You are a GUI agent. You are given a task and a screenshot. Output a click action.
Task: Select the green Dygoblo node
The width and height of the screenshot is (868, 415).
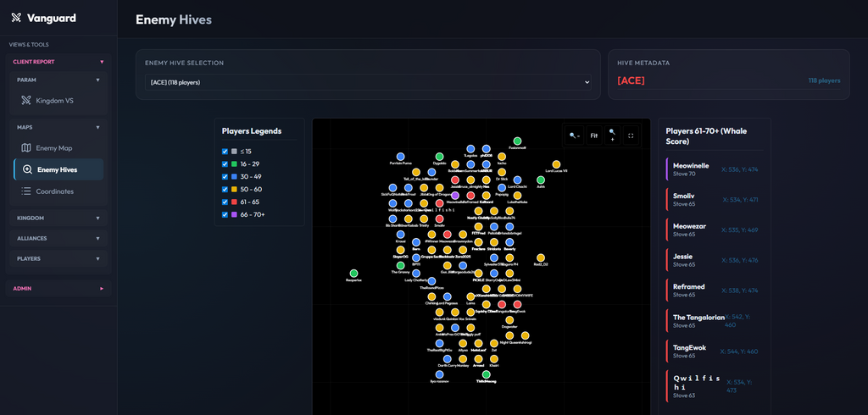point(440,157)
